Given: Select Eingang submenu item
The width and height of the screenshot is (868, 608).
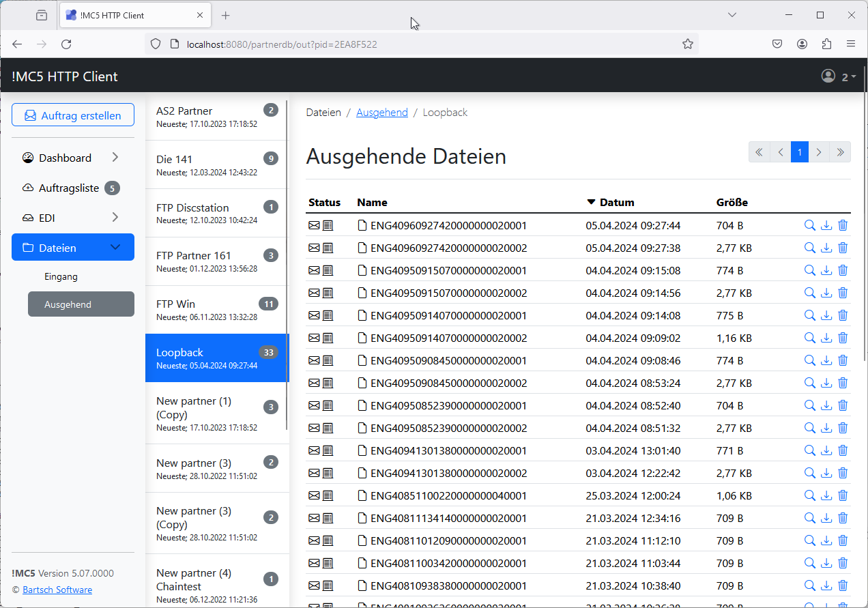Looking at the screenshot, I should 81,276.
